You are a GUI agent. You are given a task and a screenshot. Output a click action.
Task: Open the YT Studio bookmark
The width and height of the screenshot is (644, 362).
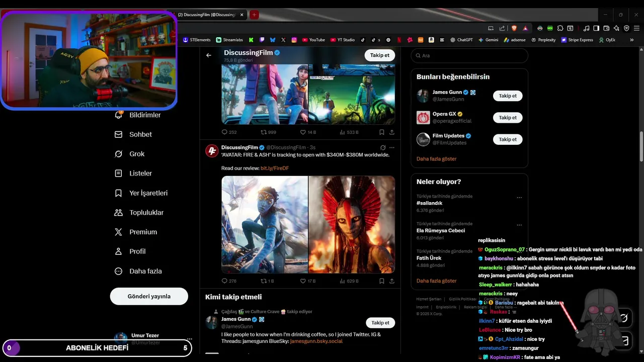(343, 40)
